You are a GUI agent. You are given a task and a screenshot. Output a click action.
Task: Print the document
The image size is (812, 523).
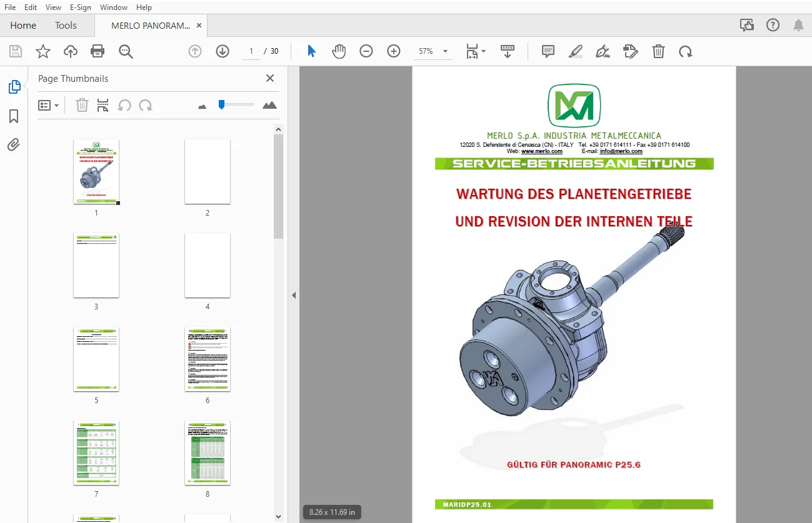(x=98, y=51)
